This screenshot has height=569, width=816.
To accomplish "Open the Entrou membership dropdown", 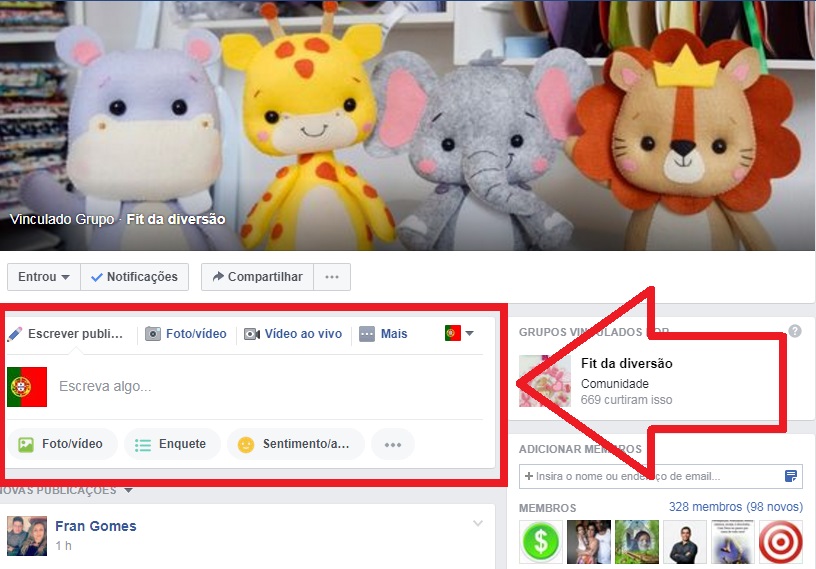I will [44, 277].
